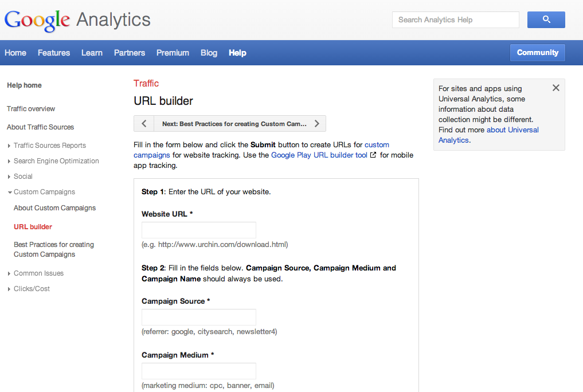The height and width of the screenshot is (392, 583).
Task: Click the Community button
Action: (537, 53)
